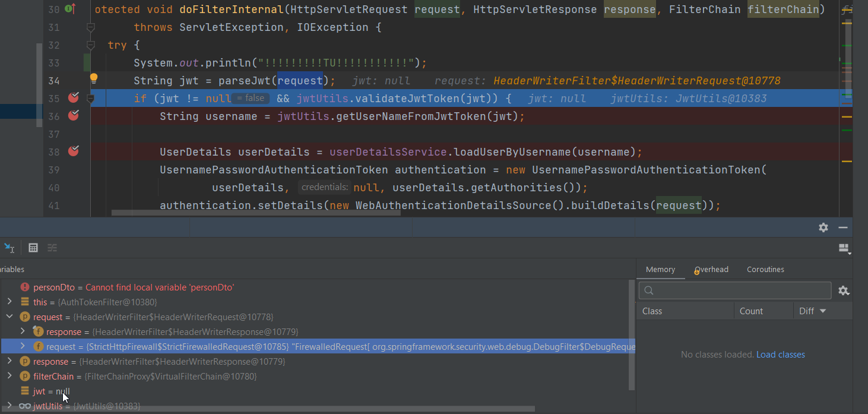Click 'WebAuthenticationDetailsSource' on line 41

(453, 206)
